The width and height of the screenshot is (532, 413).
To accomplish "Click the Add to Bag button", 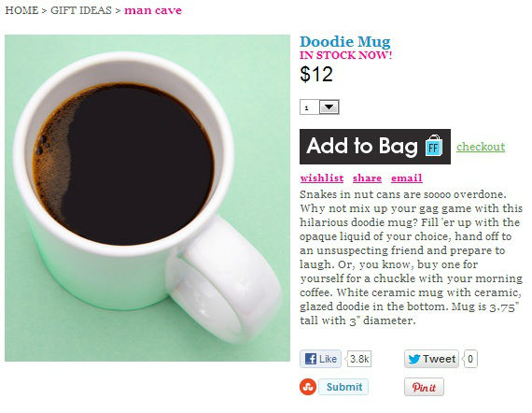I will pos(375,147).
